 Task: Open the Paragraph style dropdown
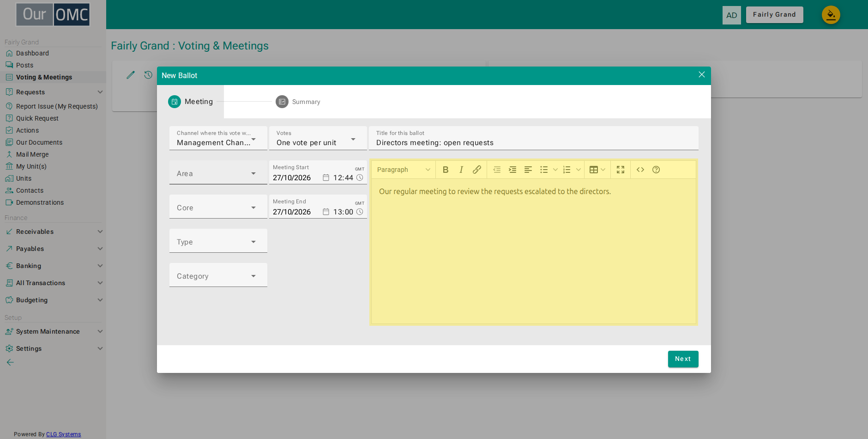click(x=404, y=170)
